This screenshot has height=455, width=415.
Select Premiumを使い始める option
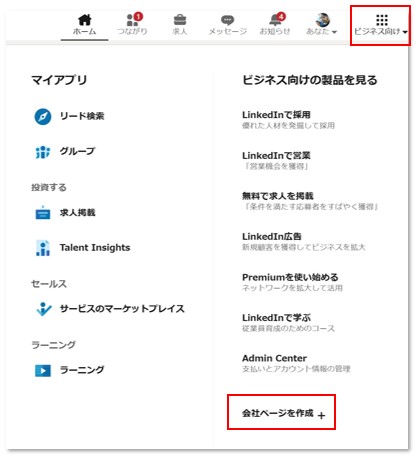[x=290, y=277]
